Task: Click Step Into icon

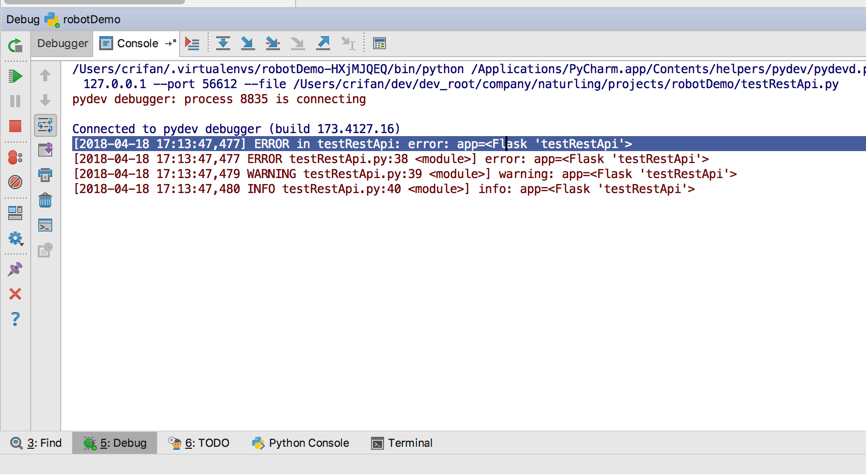Action: point(248,43)
